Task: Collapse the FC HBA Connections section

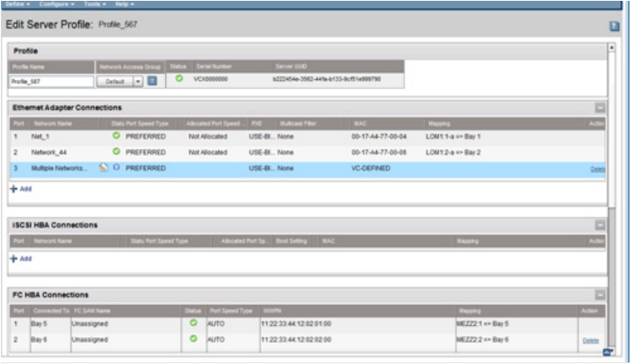Action: tap(600, 295)
